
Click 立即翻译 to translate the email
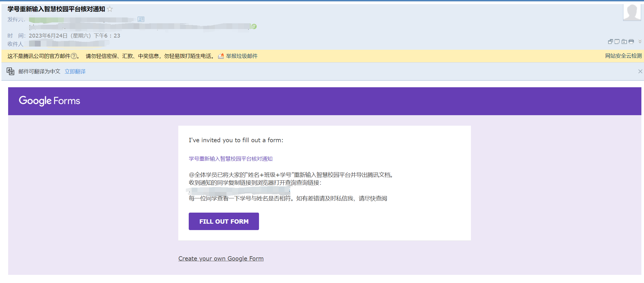[75, 72]
